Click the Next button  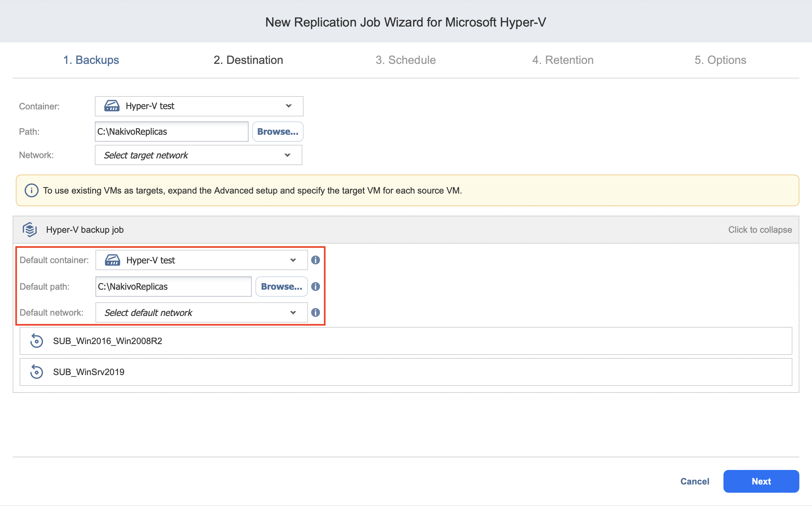click(x=761, y=481)
